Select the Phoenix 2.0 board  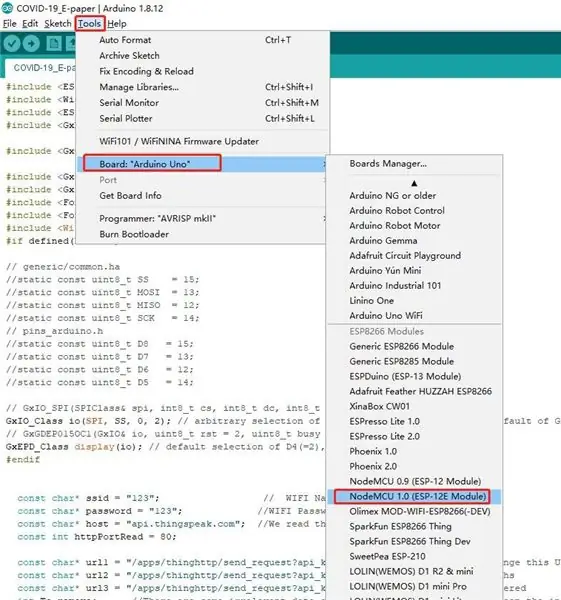pos(414,466)
